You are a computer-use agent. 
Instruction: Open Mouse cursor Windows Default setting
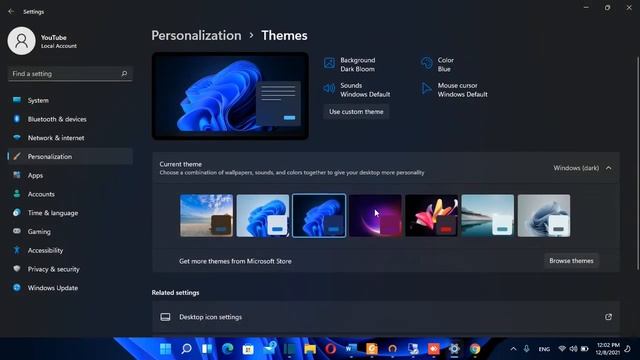[454, 90]
